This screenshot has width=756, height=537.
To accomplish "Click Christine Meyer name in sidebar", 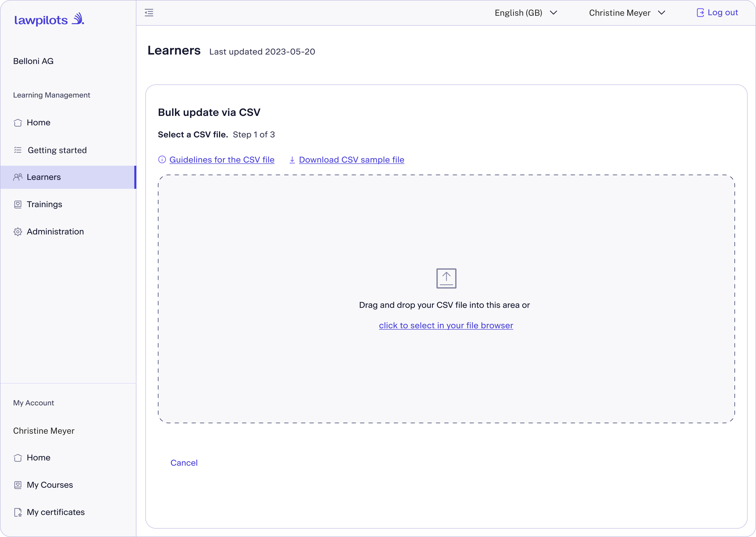I will tap(44, 431).
